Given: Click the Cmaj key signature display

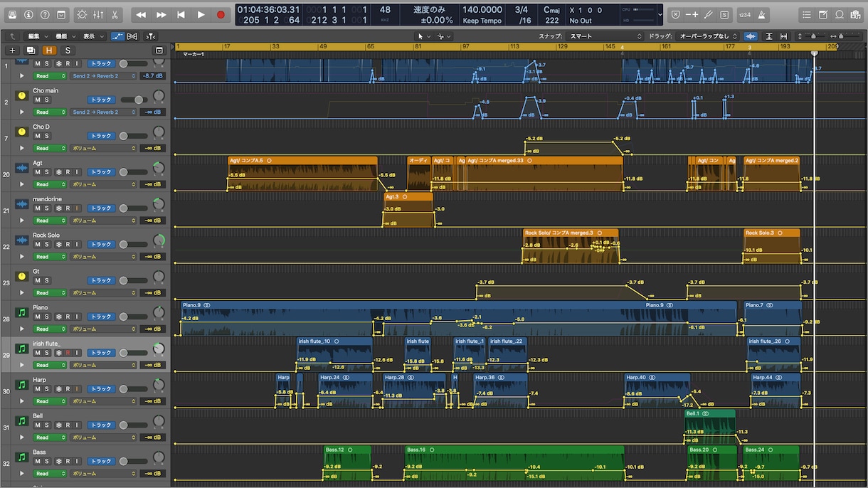Looking at the screenshot, I should tap(551, 10).
